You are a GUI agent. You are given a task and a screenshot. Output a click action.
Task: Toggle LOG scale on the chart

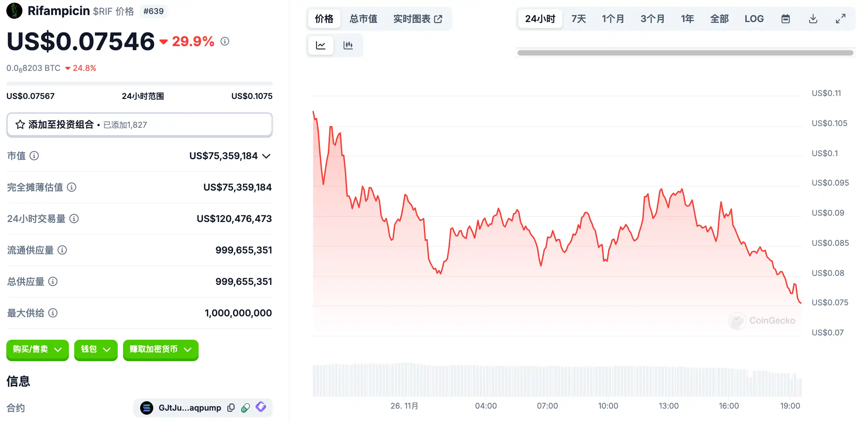[754, 19]
